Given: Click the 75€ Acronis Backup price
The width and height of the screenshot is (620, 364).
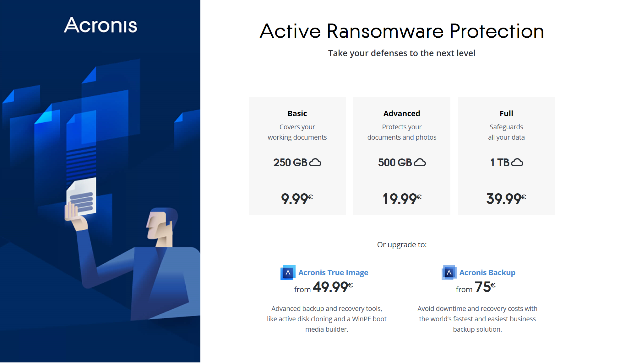Looking at the screenshot, I should click(x=485, y=287).
